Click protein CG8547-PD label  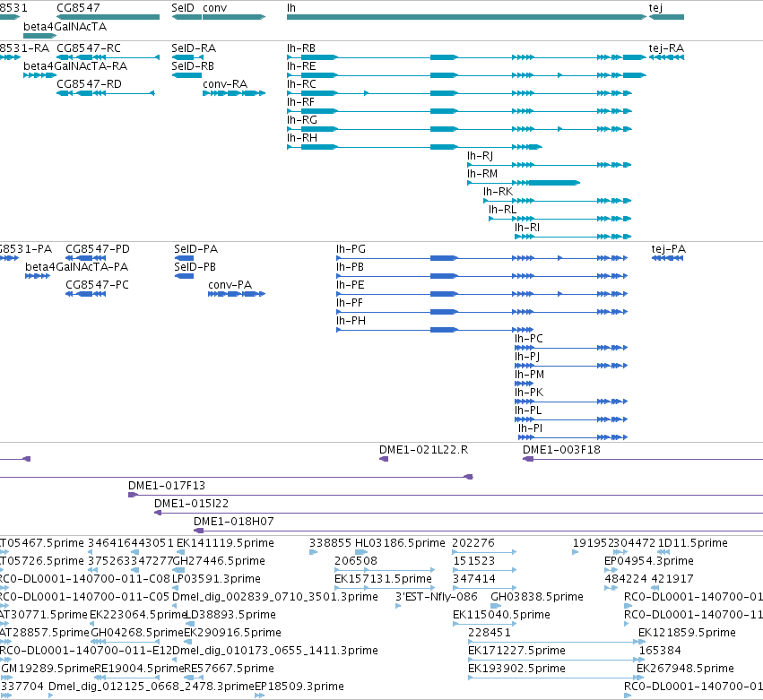[x=98, y=249]
